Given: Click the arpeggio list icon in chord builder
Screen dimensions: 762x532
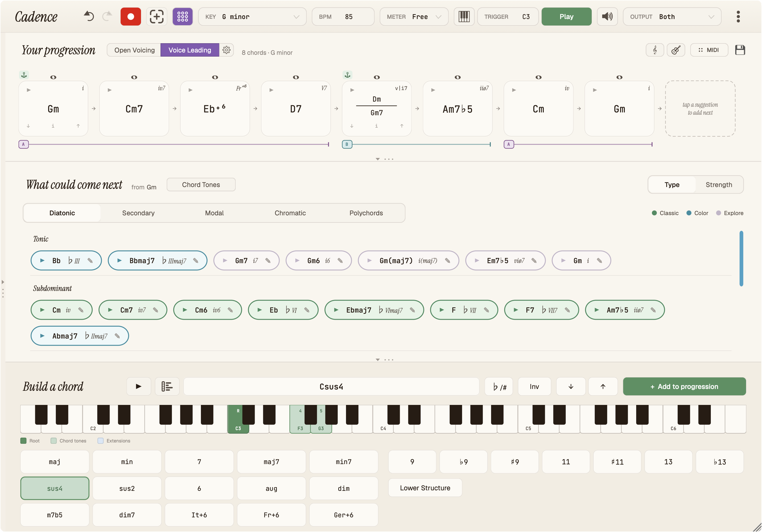Looking at the screenshot, I should pos(167,386).
